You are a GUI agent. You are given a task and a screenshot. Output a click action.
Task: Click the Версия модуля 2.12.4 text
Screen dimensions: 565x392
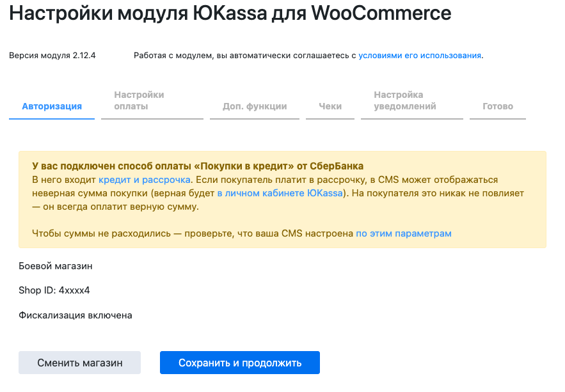coord(52,56)
